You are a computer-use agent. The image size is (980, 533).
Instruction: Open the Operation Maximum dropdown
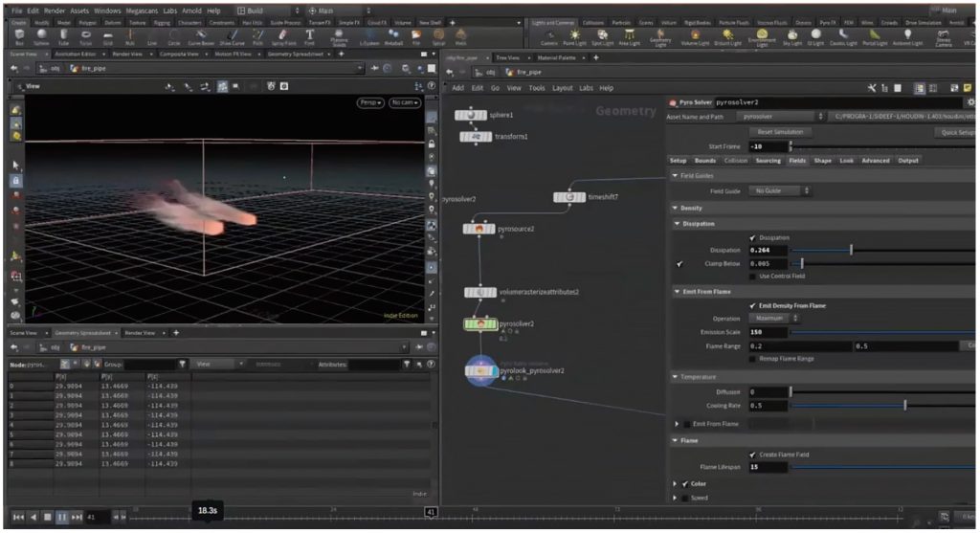pos(773,319)
